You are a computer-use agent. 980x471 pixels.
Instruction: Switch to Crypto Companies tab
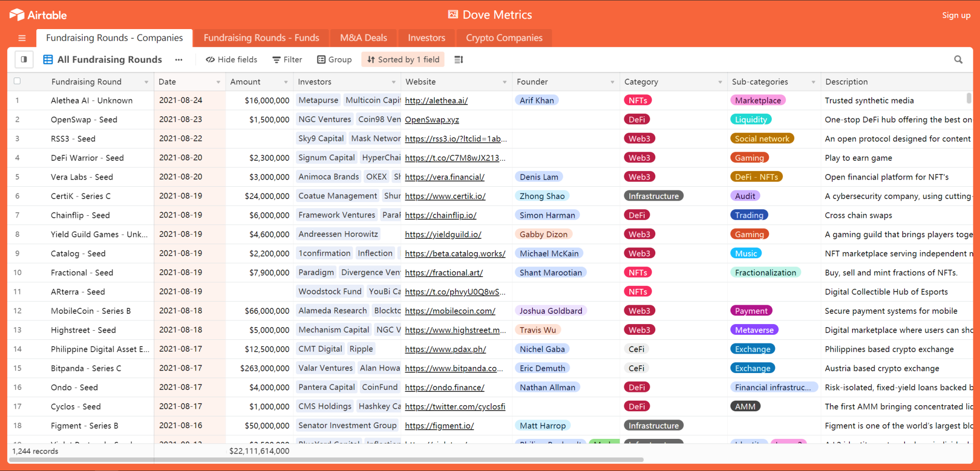click(504, 38)
